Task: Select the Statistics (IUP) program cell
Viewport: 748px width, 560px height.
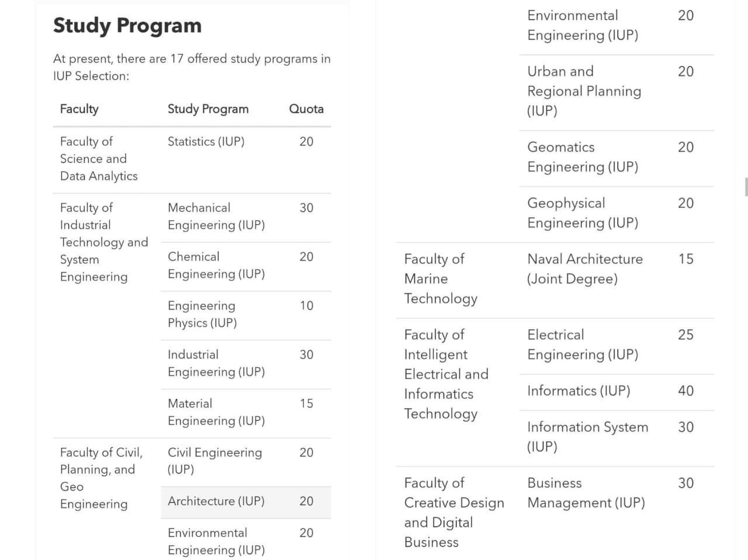Action: (x=206, y=142)
